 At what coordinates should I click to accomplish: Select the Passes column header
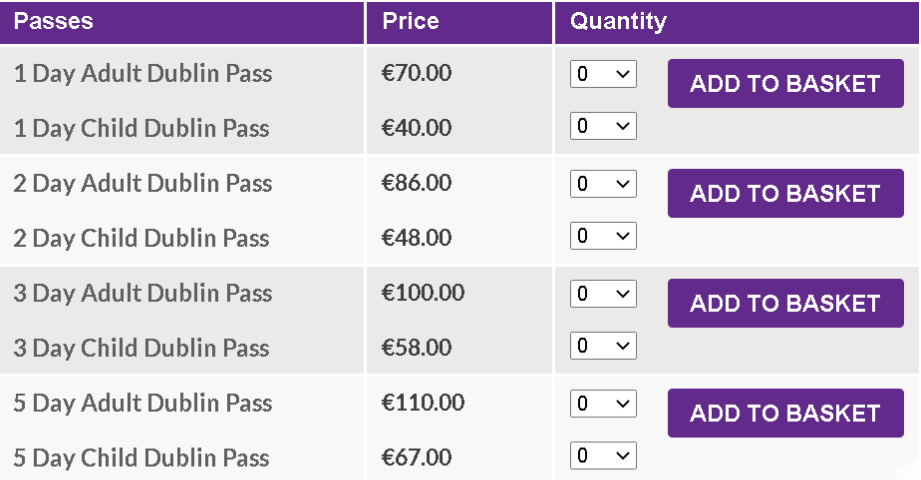(x=53, y=21)
